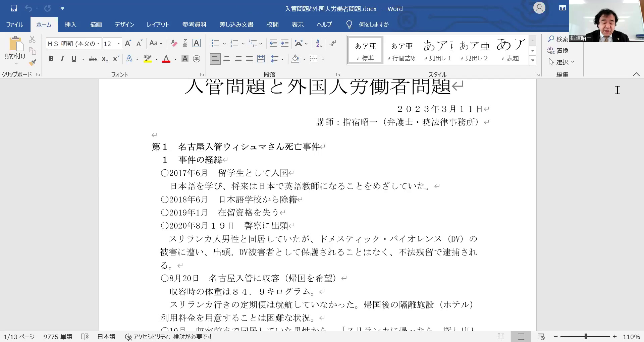Click the Paste (貼り付け) clipboard icon

point(16,44)
